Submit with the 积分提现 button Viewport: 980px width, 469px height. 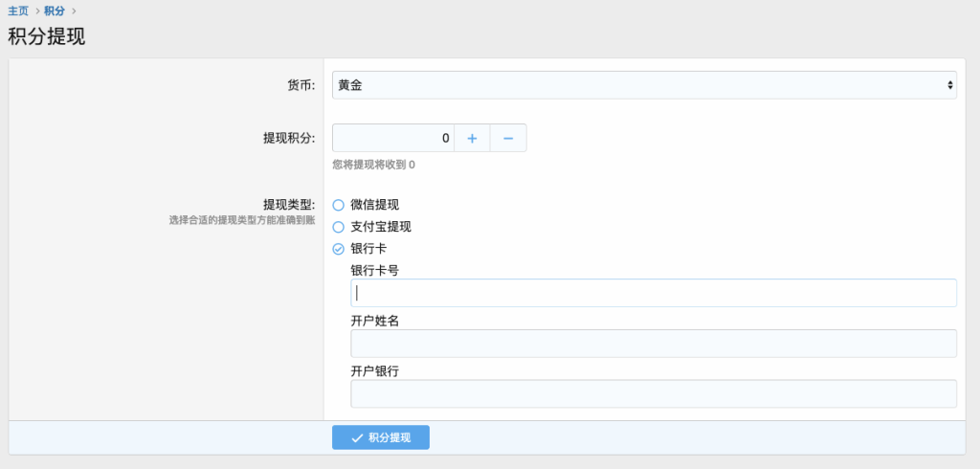tap(381, 437)
